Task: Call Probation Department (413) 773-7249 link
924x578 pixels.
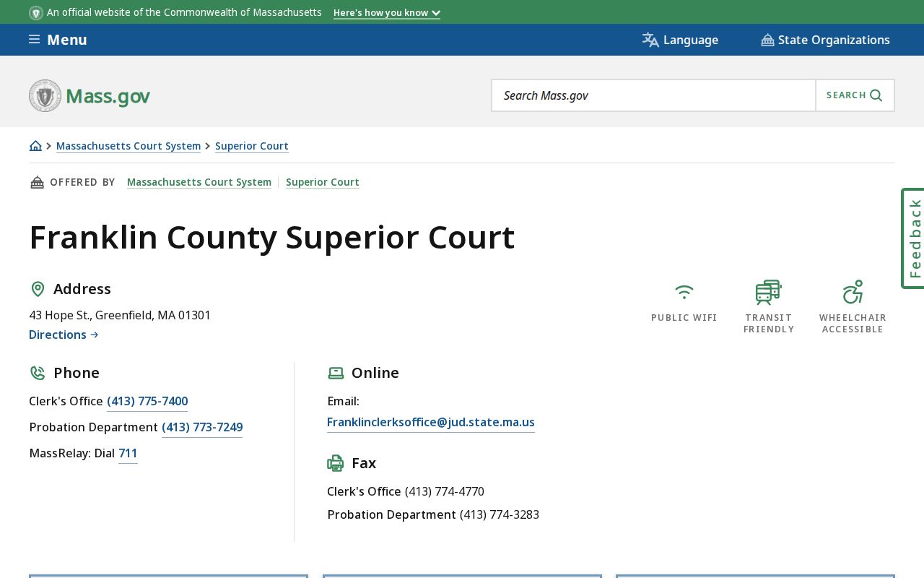Action: pyautogui.click(x=202, y=428)
